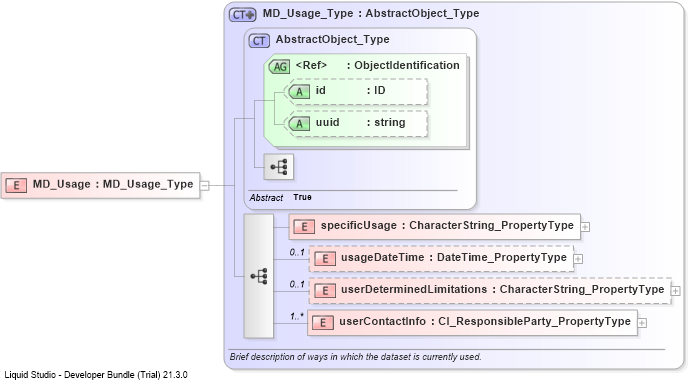Click the 'Abstract' property label
The image size is (688, 380).
266,198
